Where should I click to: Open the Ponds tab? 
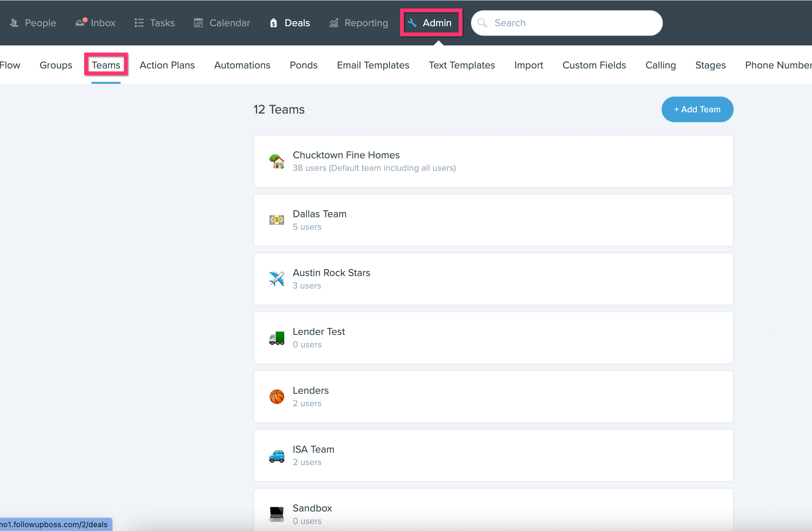[x=304, y=65]
